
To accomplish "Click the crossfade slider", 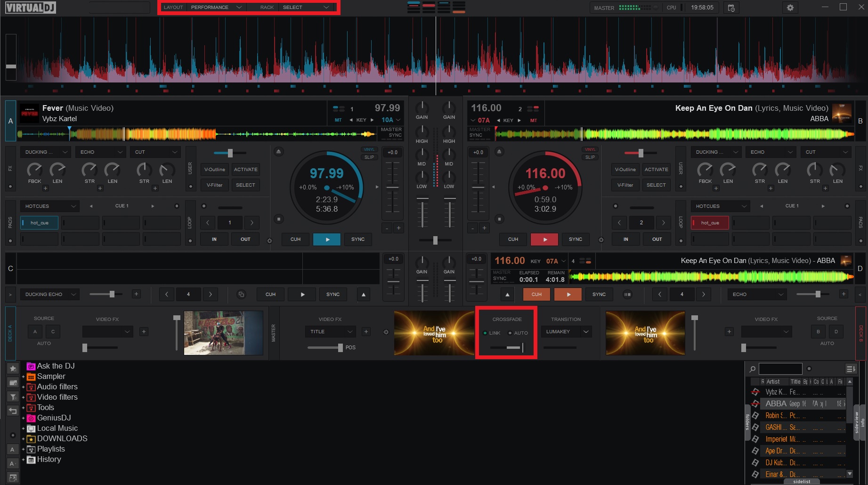I will pyautogui.click(x=507, y=348).
